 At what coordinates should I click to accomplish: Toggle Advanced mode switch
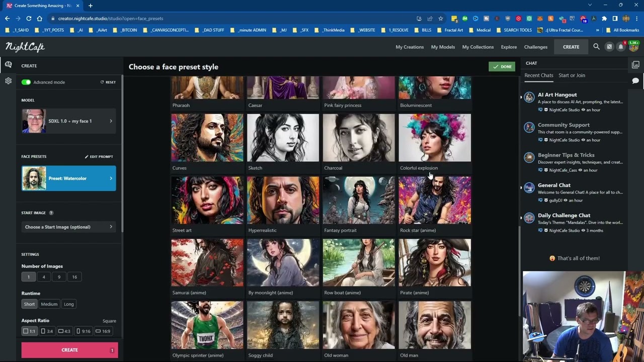tap(26, 82)
